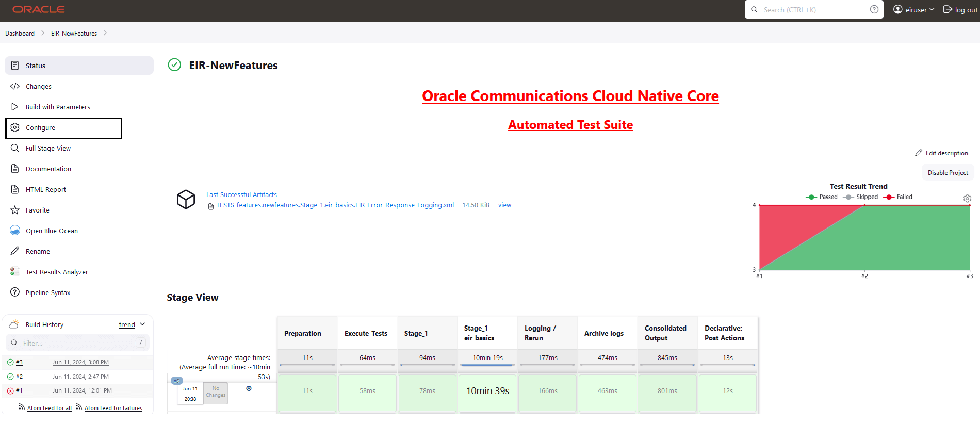Click success status icon for build #3
980x424 pixels.
[10, 362]
